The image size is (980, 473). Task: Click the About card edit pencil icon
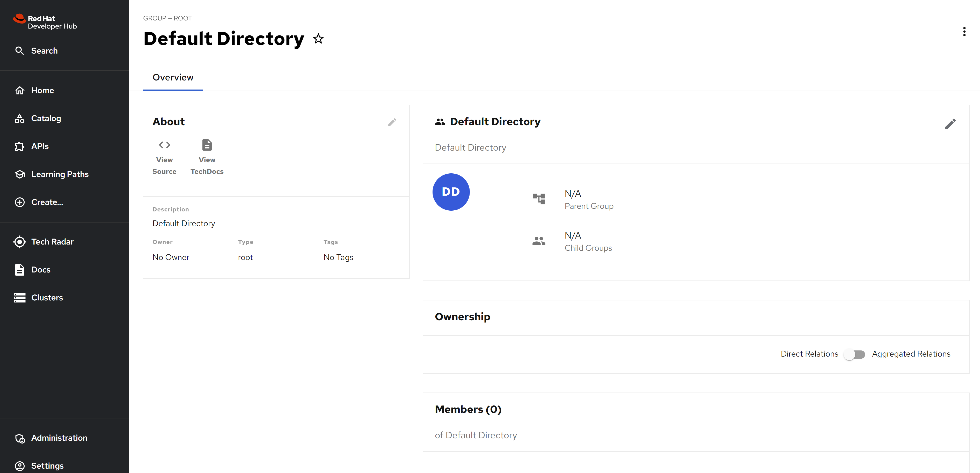click(392, 122)
